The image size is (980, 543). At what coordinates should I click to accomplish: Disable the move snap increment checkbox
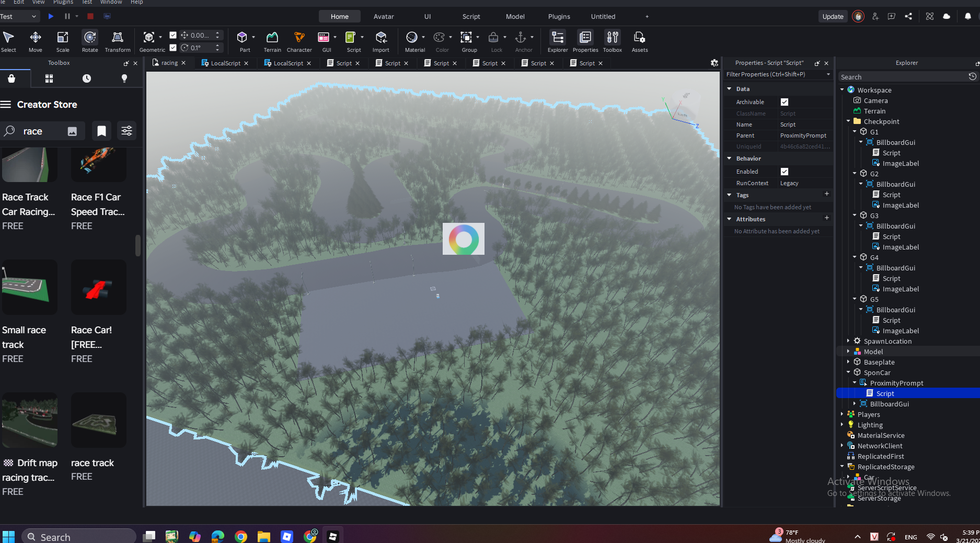pyautogui.click(x=173, y=36)
